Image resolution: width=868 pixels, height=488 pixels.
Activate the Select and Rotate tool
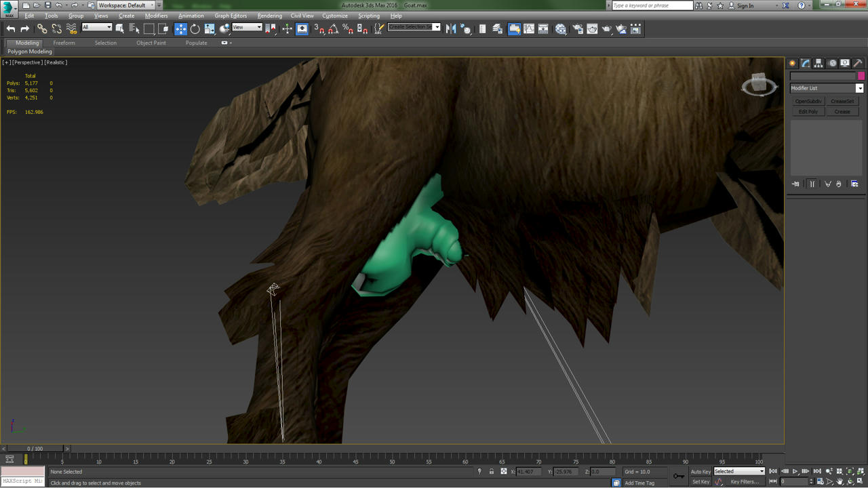point(195,28)
